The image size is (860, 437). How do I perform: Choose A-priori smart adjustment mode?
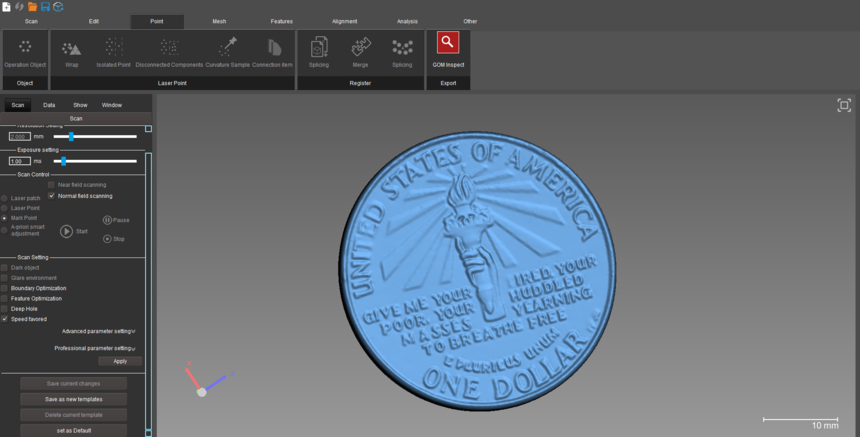(4, 230)
